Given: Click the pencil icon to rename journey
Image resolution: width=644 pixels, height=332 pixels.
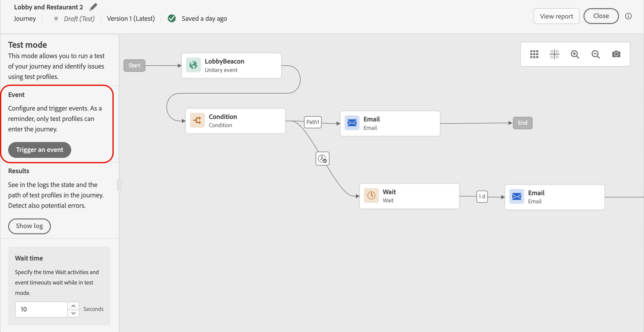Looking at the screenshot, I should 93,7.
